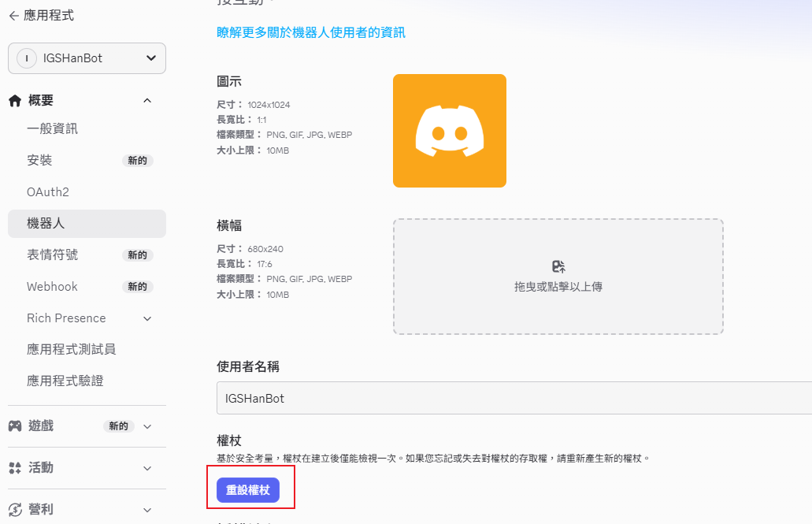The width and height of the screenshot is (812, 524).
Task: Click 新的 badge next to 遊戲
Action: point(119,426)
